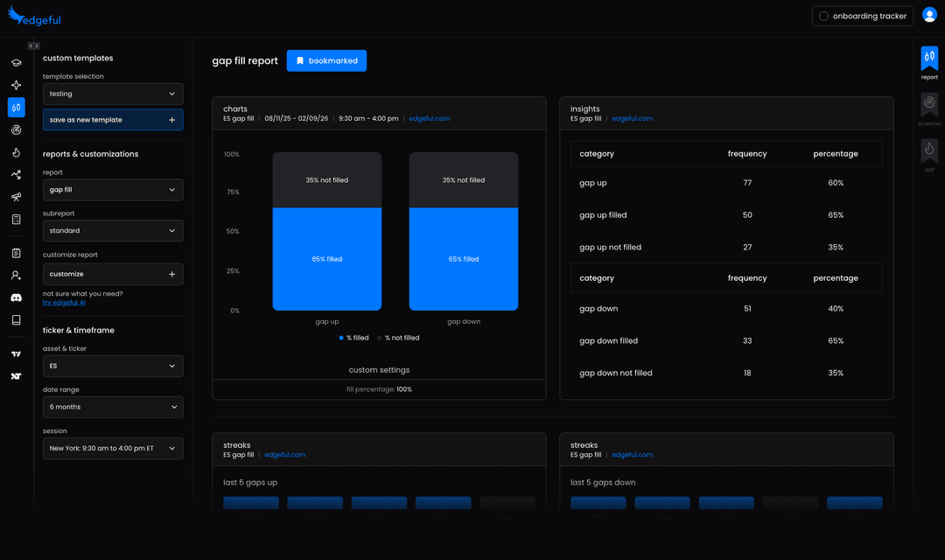Open the Discord community icon
This screenshot has height=560, width=945.
[16, 297]
